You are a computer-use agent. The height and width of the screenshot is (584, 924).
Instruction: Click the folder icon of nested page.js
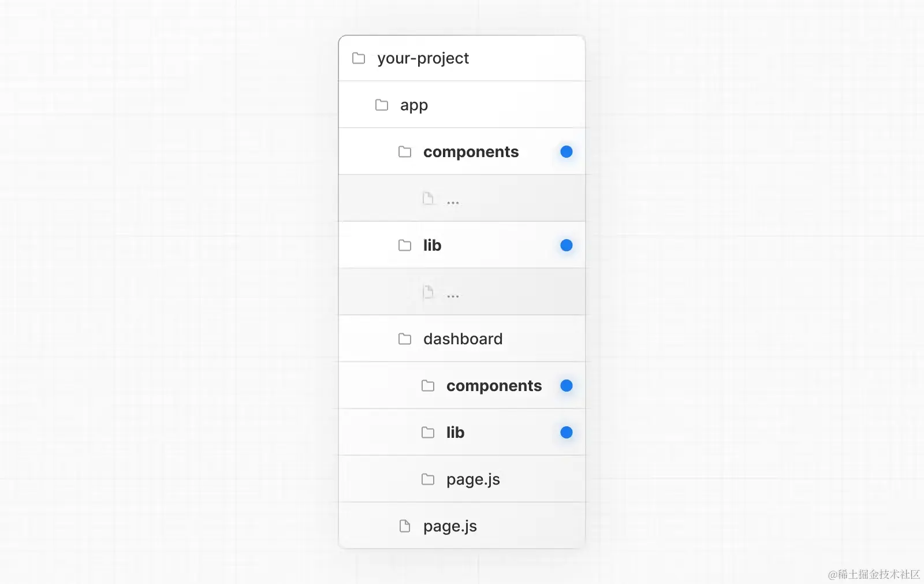coord(428,479)
